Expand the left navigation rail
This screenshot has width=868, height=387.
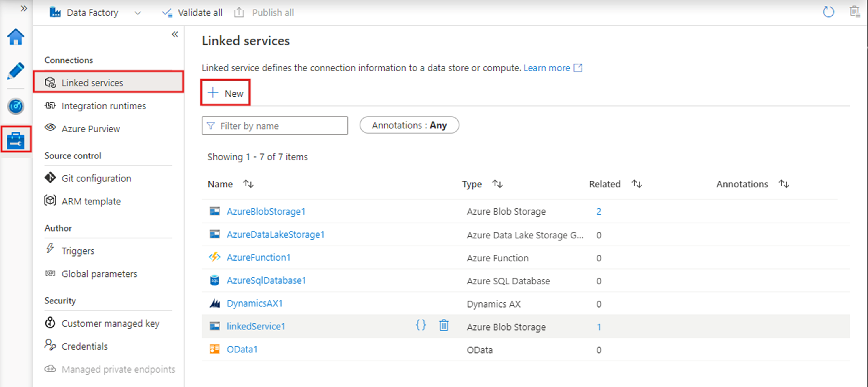[24, 8]
